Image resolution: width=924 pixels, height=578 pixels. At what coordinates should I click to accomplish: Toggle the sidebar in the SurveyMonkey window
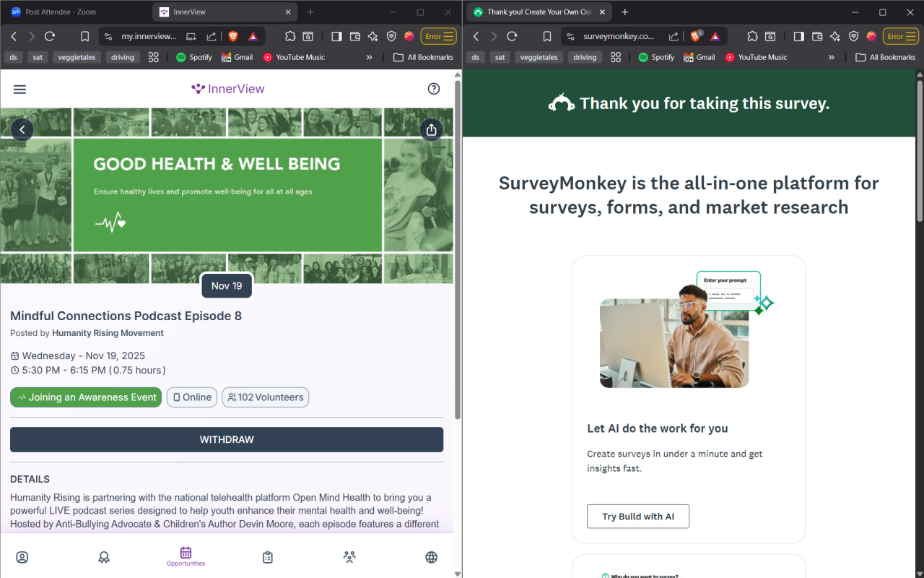798,36
